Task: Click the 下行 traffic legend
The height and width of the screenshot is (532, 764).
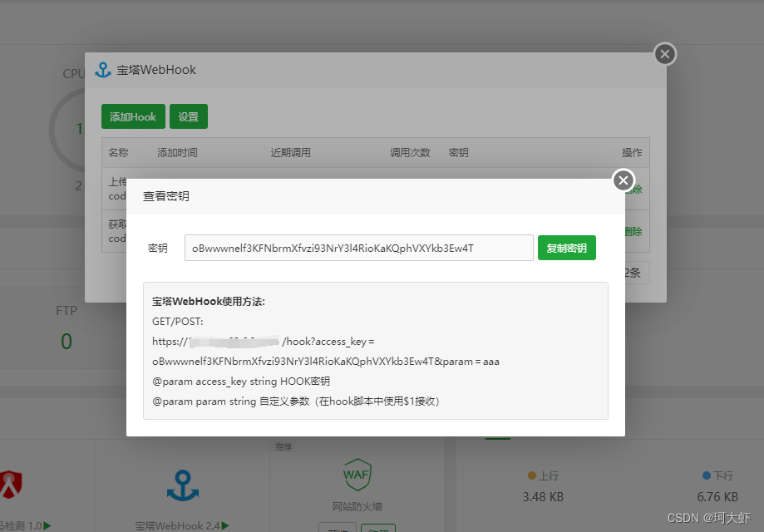Action: point(717,475)
